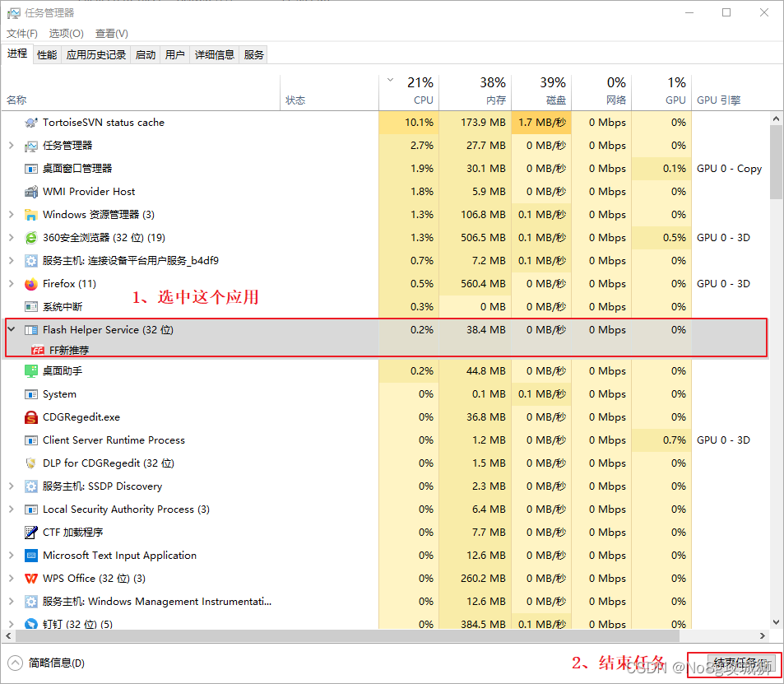Click the vertical scrollbar thumb

click(776, 161)
